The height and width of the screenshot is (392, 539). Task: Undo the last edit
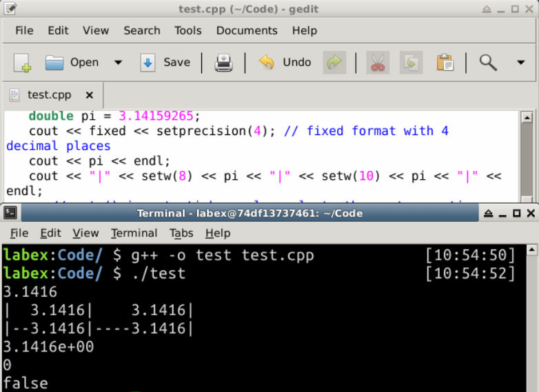point(285,63)
